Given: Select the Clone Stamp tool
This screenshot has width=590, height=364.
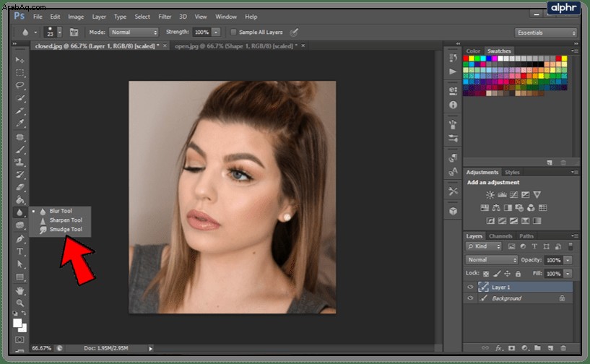Looking at the screenshot, I should coord(20,162).
